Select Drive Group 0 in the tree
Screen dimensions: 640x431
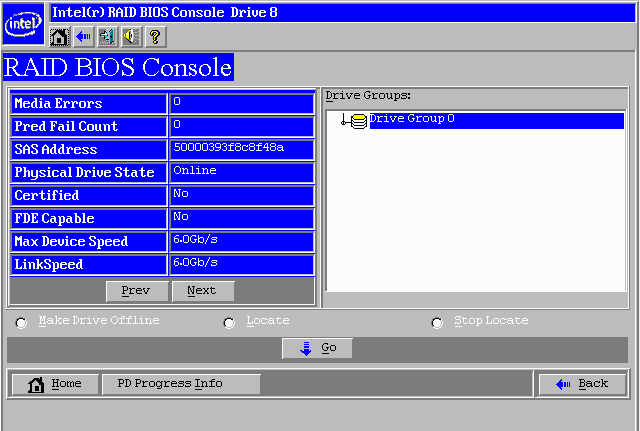(496, 121)
